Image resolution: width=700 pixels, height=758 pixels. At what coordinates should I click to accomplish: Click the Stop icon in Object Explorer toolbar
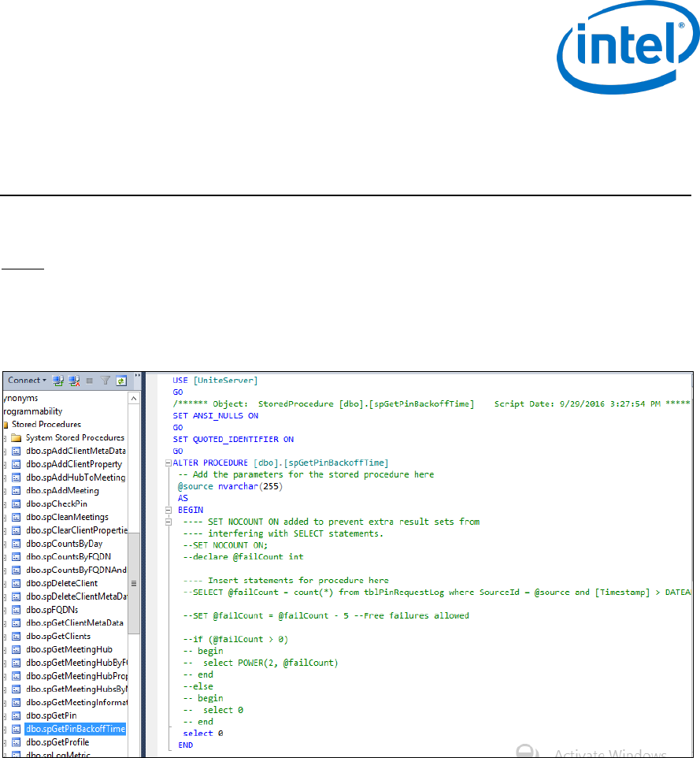[90, 381]
